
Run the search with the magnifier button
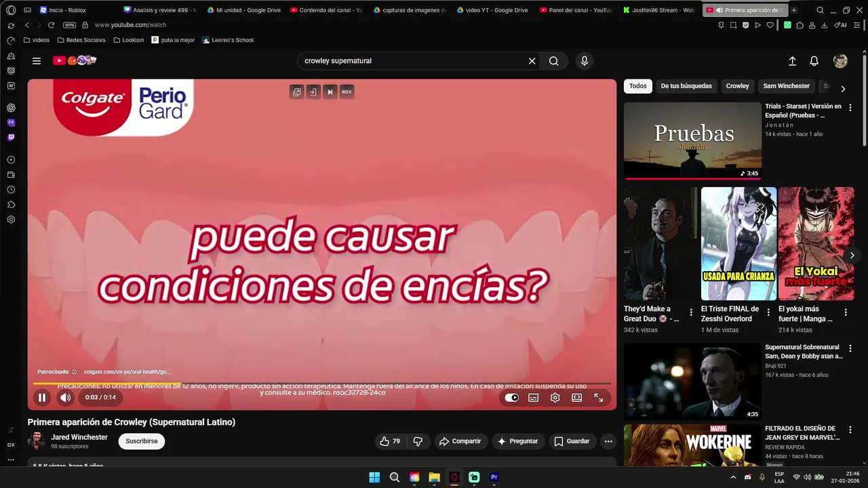(554, 61)
